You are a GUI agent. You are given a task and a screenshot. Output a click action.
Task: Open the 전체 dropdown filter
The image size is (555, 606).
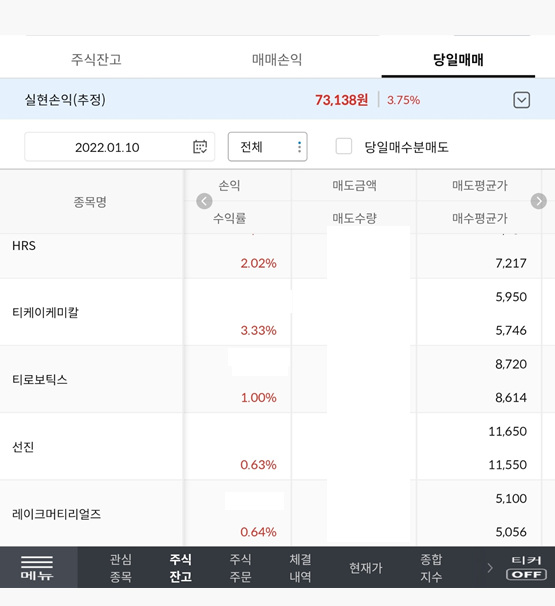click(267, 146)
